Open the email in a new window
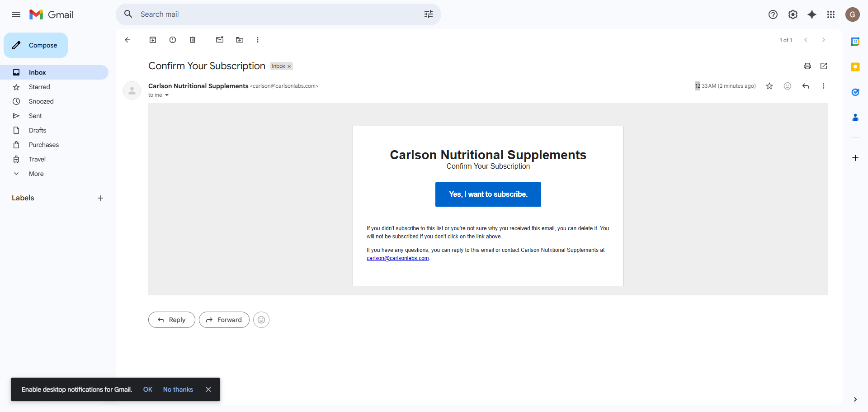868x412 pixels. point(824,66)
